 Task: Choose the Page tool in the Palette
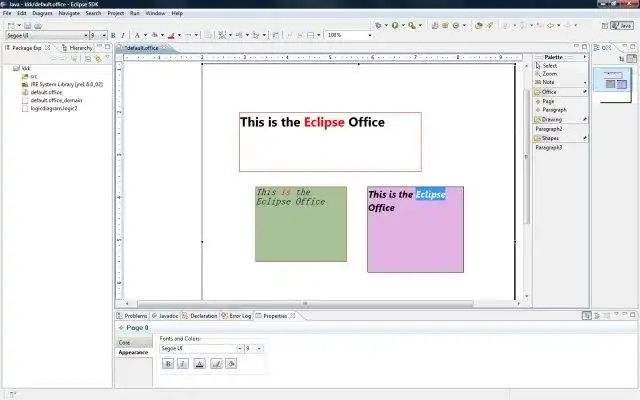pos(545,101)
